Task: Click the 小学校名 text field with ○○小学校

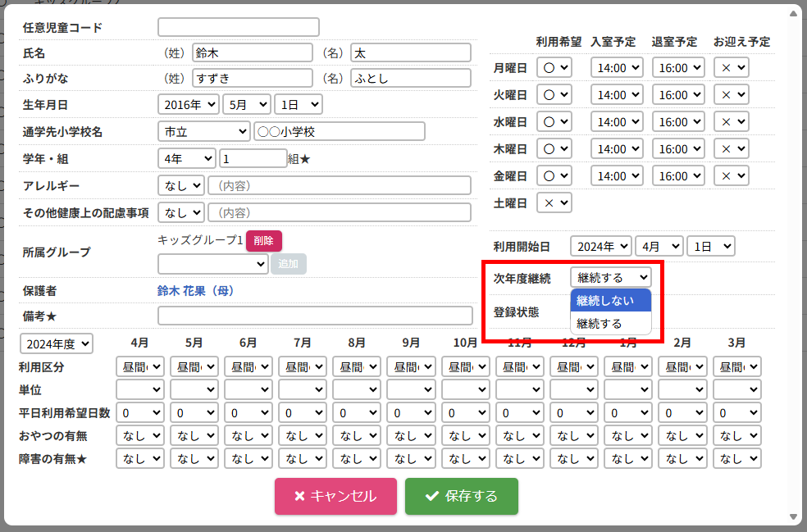Action: [x=339, y=131]
